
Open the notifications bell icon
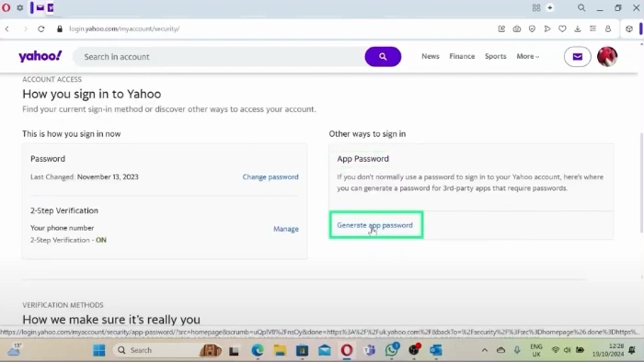pos(632,350)
